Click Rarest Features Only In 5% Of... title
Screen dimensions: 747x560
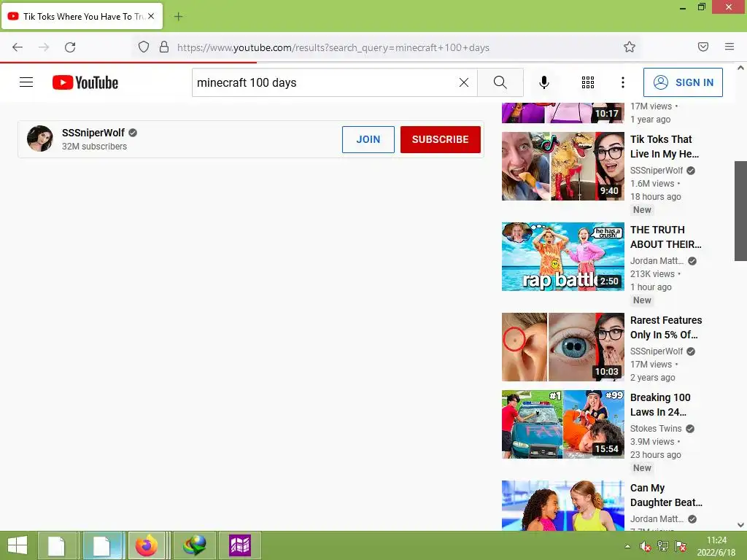(x=666, y=327)
